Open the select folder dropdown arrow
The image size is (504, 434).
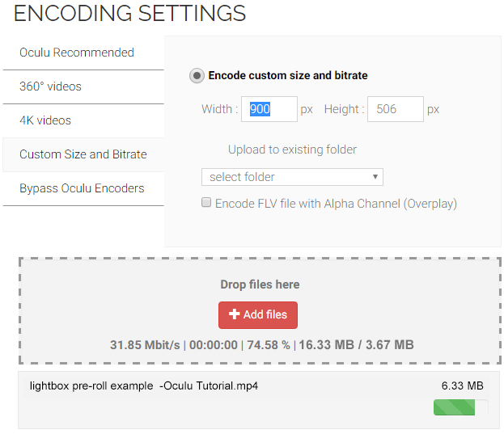click(x=375, y=177)
